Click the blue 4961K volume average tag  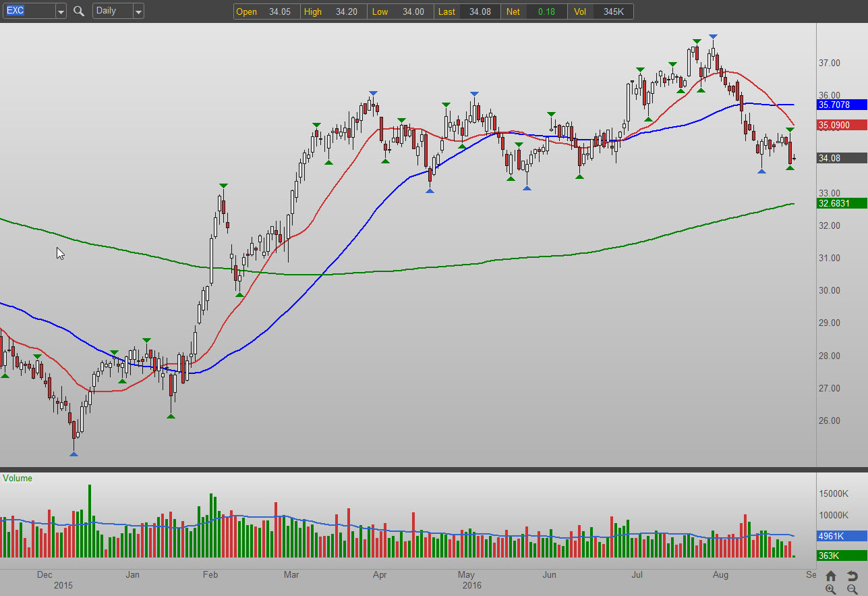(x=842, y=536)
